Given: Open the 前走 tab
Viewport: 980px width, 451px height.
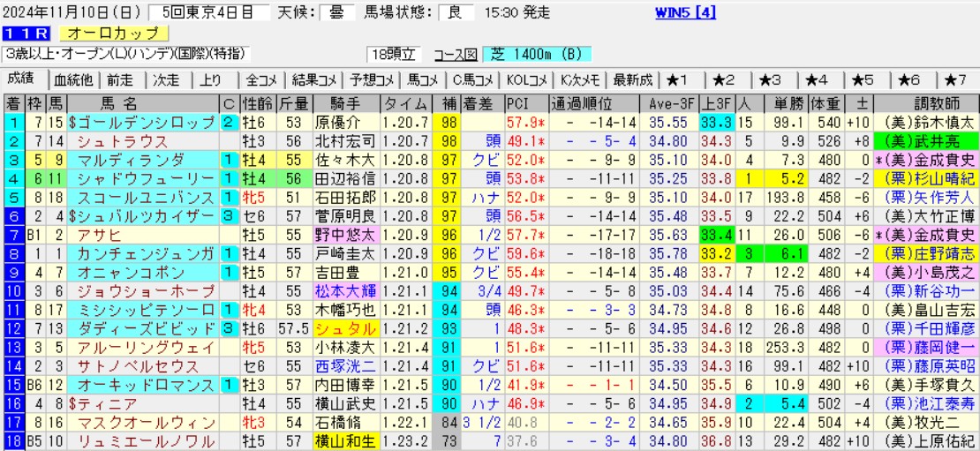Looking at the screenshot, I should pos(120,80).
